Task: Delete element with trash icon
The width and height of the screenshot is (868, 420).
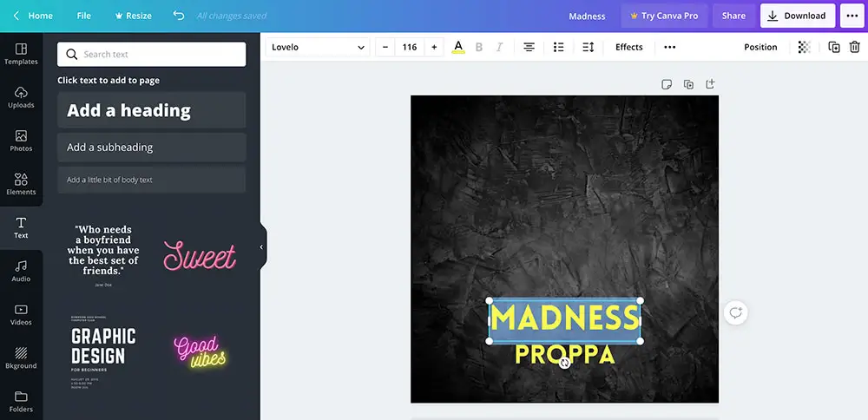Action: (x=855, y=47)
